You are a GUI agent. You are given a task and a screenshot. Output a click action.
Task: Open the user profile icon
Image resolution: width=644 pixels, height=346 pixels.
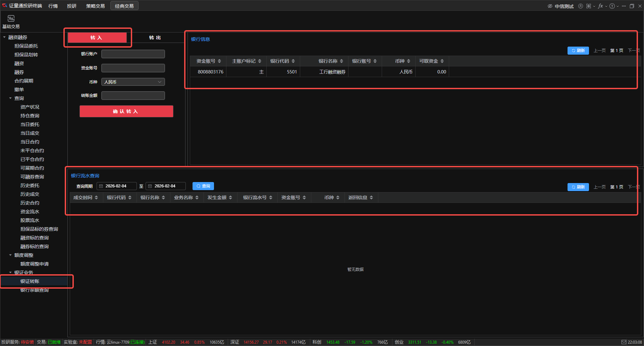click(x=580, y=6)
